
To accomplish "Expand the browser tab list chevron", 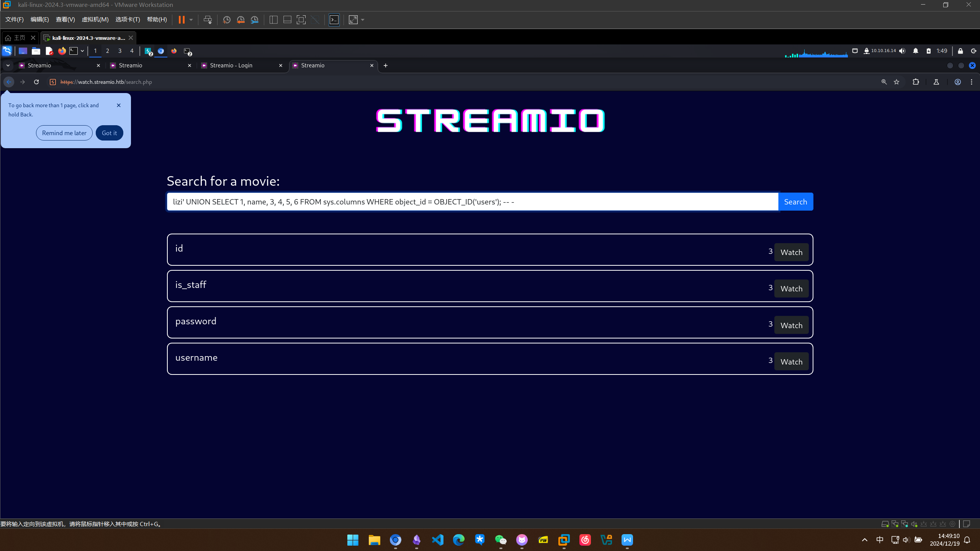I will (8, 65).
